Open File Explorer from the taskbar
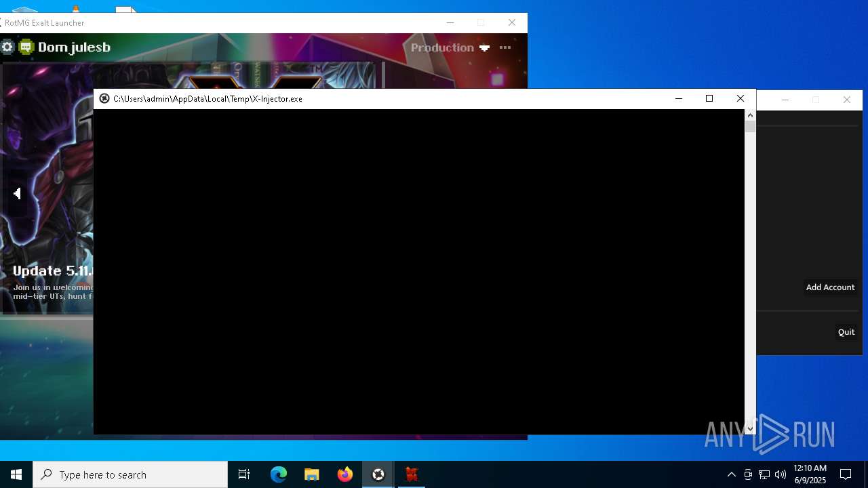This screenshot has width=868, height=488. pos(312,474)
